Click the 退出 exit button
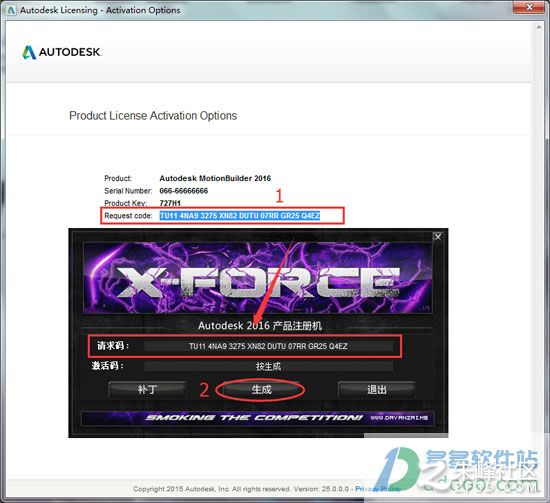The height and width of the screenshot is (503, 550). pyautogui.click(x=377, y=389)
